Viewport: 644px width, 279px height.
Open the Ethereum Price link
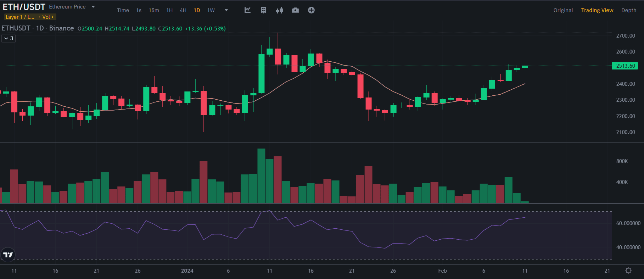[67, 7]
